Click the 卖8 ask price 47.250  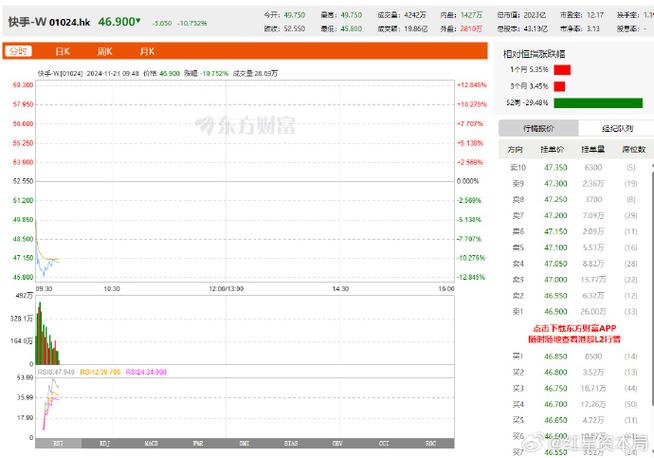pyautogui.click(x=556, y=199)
